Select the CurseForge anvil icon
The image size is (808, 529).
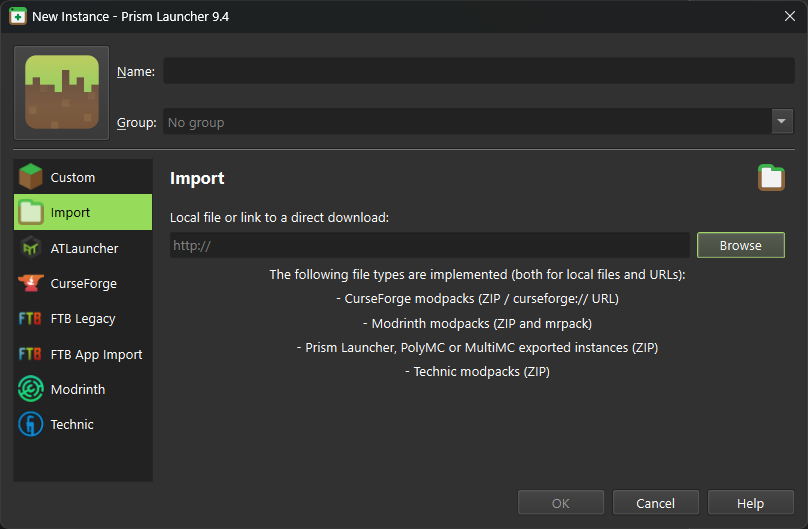tap(31, 283)
